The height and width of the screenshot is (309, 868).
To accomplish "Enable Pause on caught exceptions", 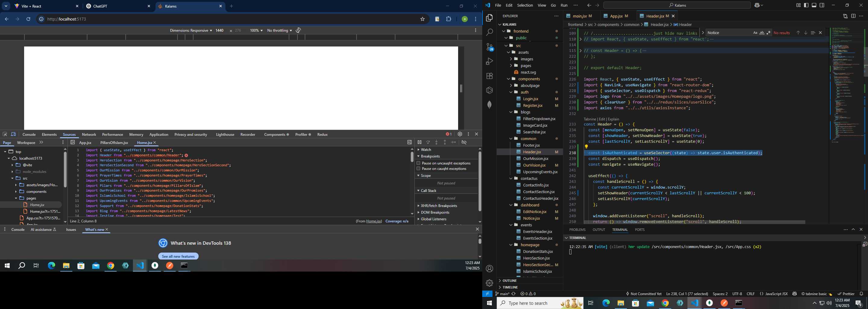I will pyautogui.click(x=419, y=169).
